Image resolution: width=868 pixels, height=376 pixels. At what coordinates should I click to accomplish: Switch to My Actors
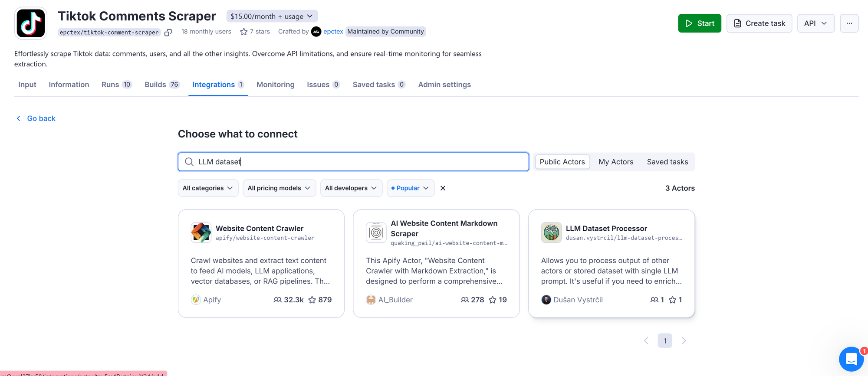[616, 162]
